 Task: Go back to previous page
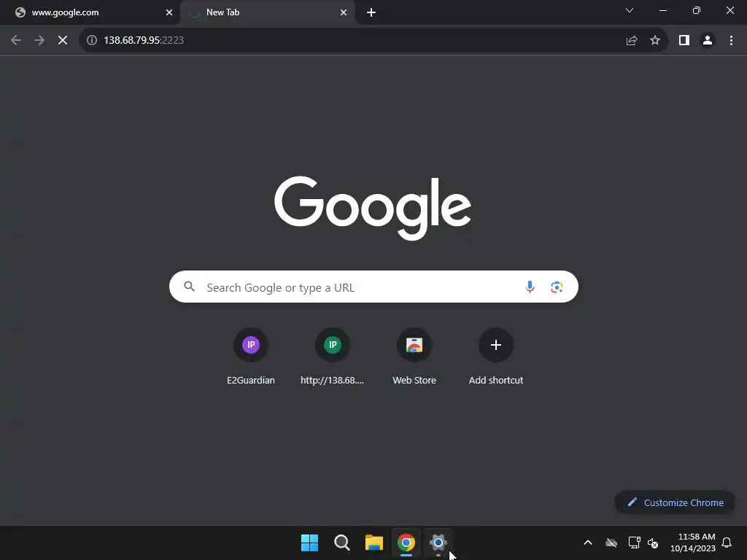16,41
